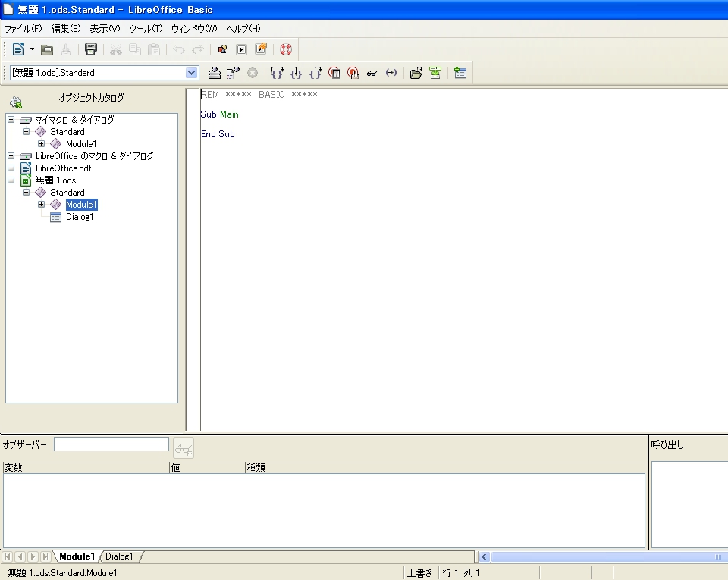Image resolution: width=728 pixels, height=580 pixels.
Task: Toggle breakpoint with the toolbar icon
Action: [x=334, y=73]
